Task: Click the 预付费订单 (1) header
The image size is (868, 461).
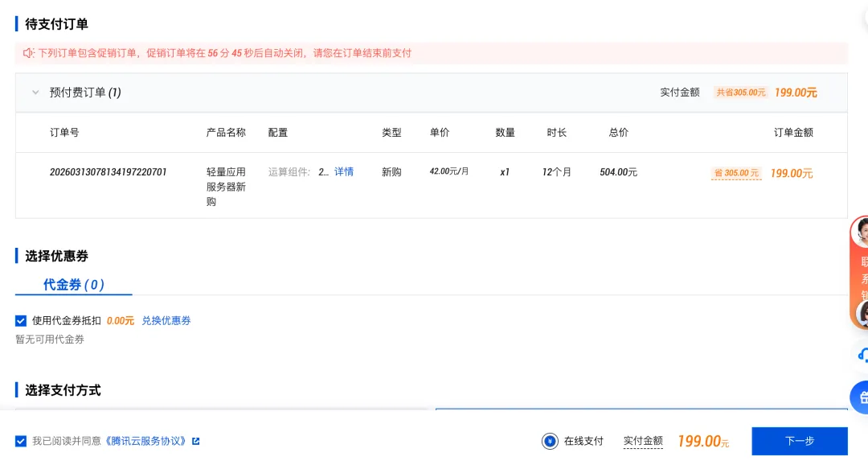Action: (x=85, y=93)
